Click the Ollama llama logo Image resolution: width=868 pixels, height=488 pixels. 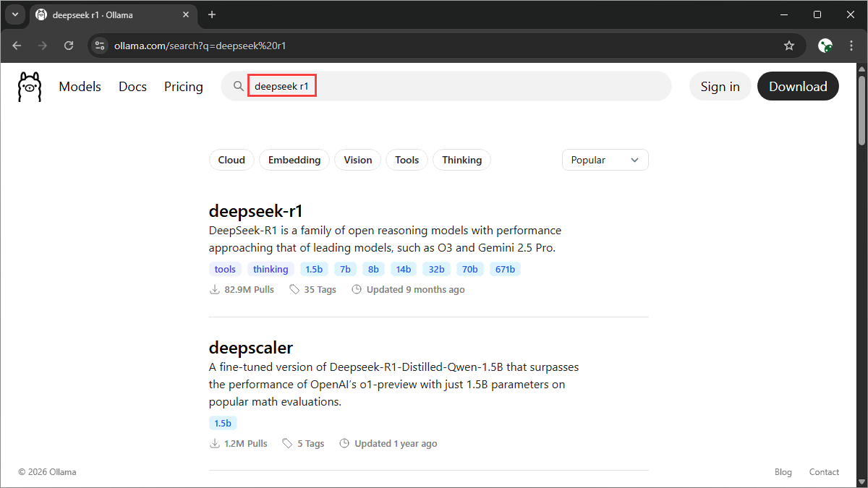[x=30, y=87]
